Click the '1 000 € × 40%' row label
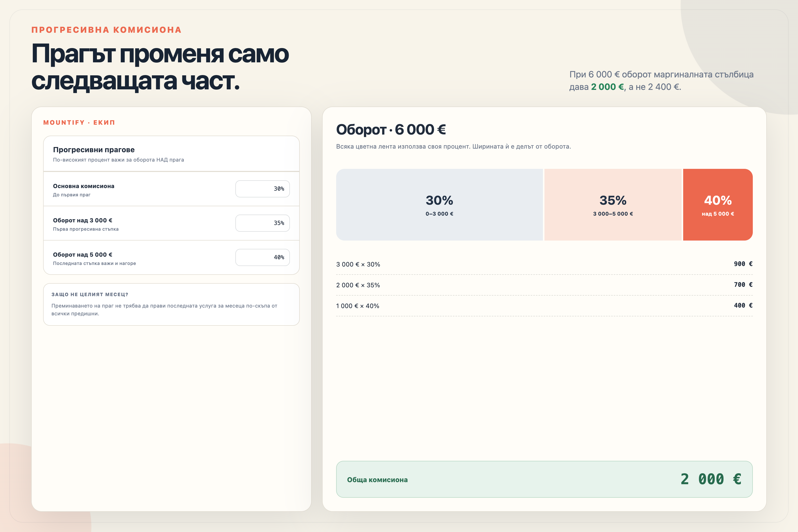 [358, 306]
